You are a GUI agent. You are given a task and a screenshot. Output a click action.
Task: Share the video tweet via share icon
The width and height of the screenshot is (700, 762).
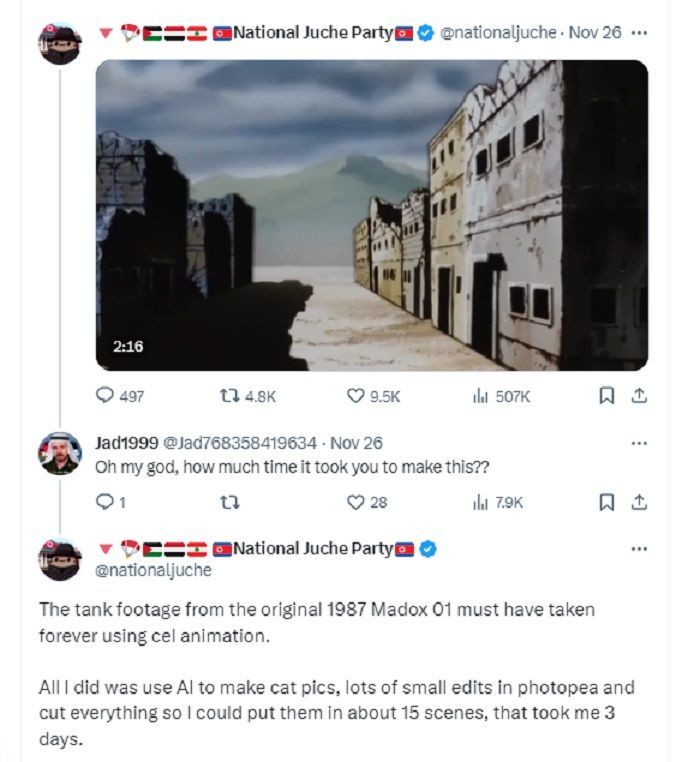[x=639, y=396]
